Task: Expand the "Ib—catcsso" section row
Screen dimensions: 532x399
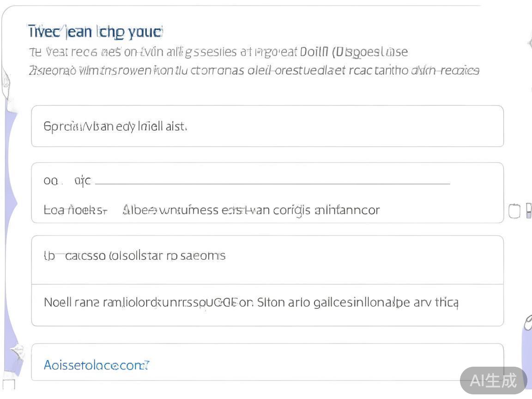Action: pyautogui.click(x=267, y=260)
